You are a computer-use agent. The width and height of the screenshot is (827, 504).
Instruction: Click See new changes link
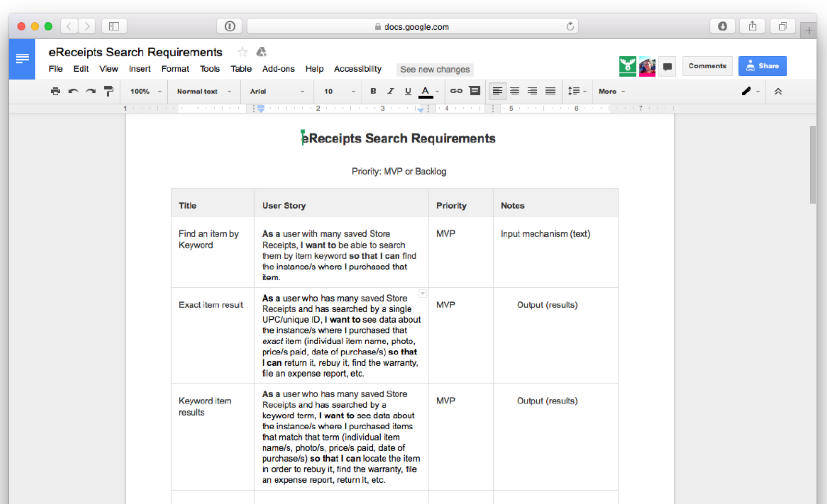[435, 69]
